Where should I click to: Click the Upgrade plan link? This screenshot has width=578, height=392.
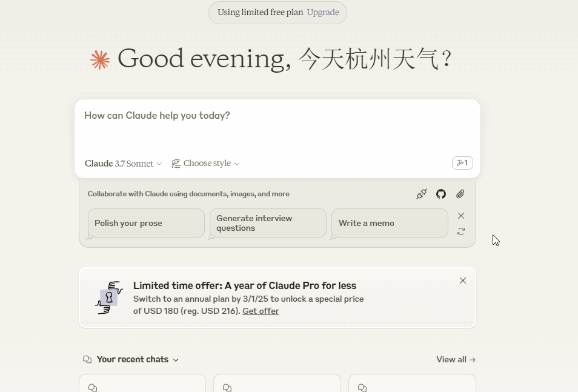tap(323, 12)
